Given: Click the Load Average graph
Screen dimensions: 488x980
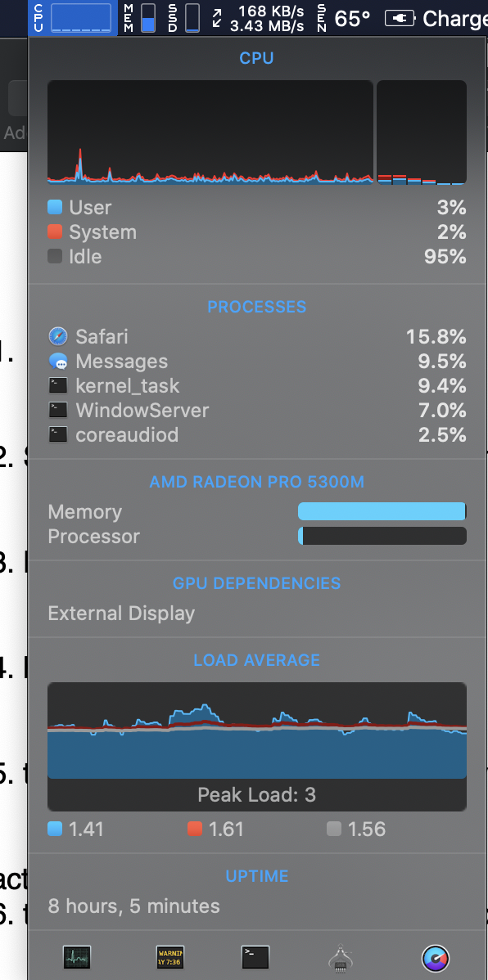Looking at the screenshot, I should point(257,730).
